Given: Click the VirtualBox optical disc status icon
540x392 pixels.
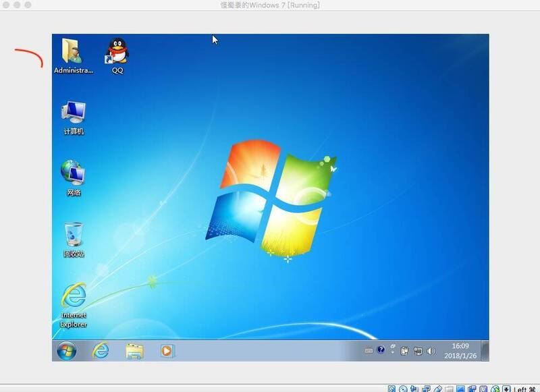Looking at the screenshot, I should click(403, 389).
